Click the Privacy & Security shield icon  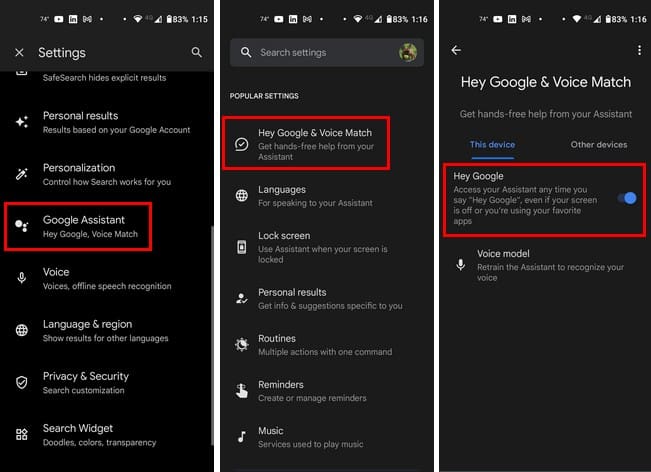coord(22,382)
